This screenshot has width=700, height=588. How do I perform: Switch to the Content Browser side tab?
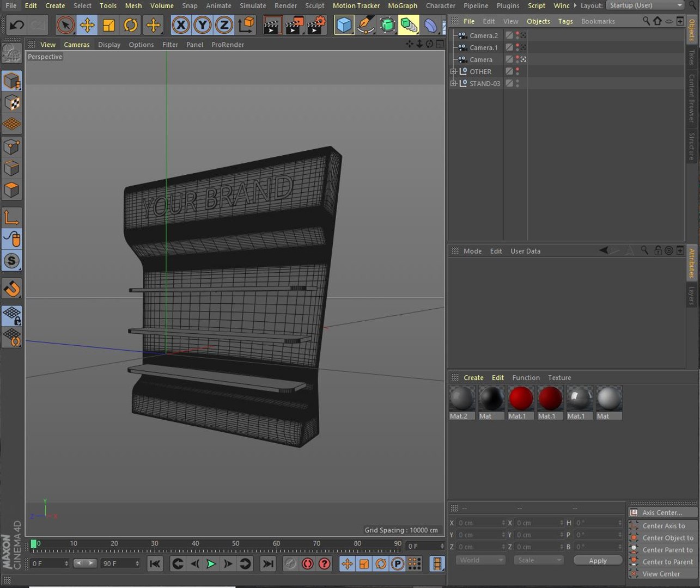pyautogui.click(x=692, y=98)
